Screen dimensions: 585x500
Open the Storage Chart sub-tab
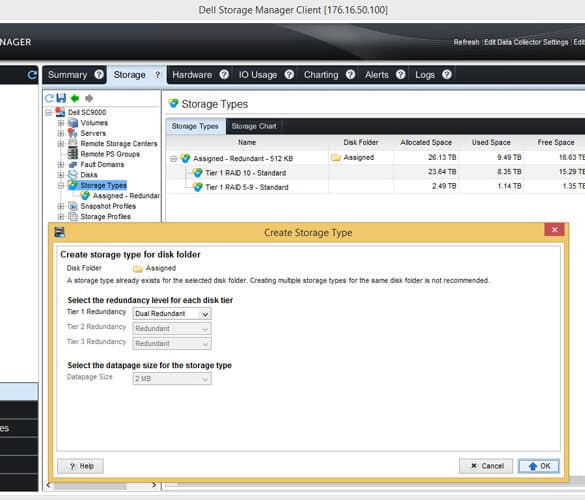coord(254,126)
